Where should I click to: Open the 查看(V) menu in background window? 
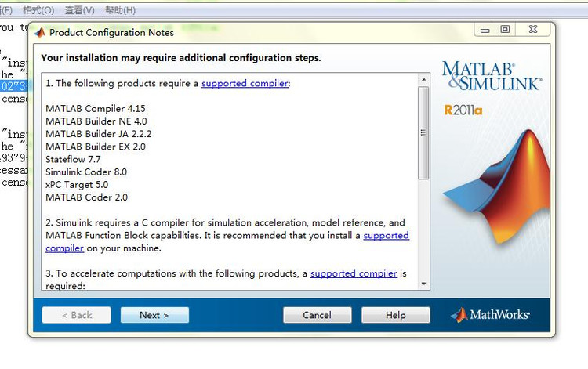[79, 10]
